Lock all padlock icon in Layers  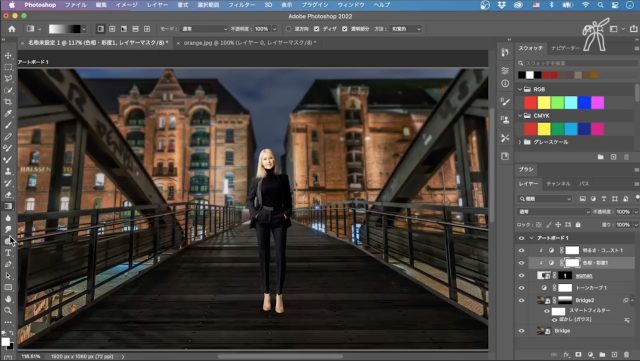[x=578, y=225]
